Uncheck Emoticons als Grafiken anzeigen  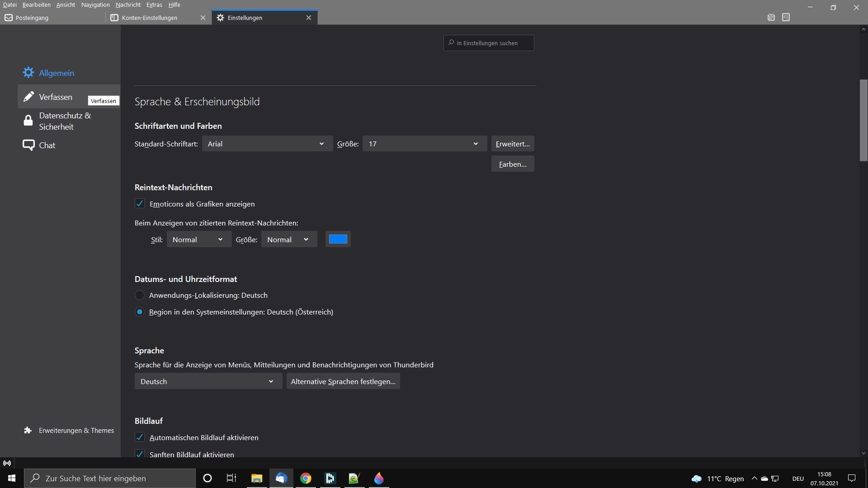click(140, 204)
